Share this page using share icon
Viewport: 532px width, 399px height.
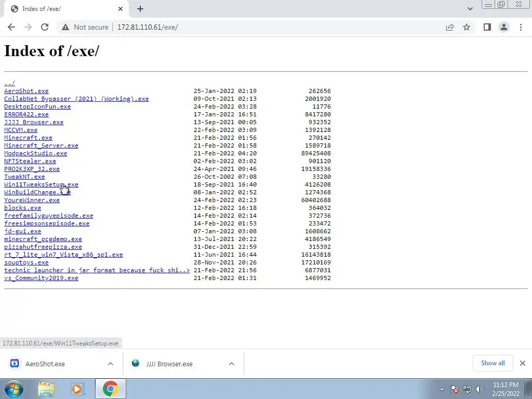(x=450, y=27)
